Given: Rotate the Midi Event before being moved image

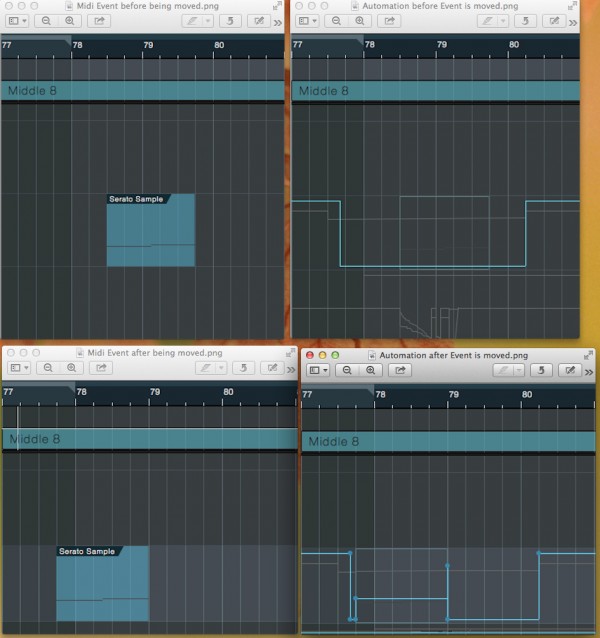Looking at the screenshot, I should tap(230, 21).
